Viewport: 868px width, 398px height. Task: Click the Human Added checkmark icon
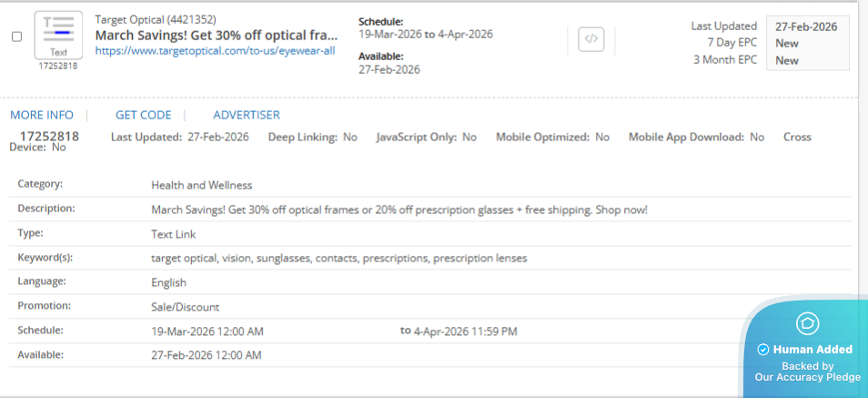point(762,350)
